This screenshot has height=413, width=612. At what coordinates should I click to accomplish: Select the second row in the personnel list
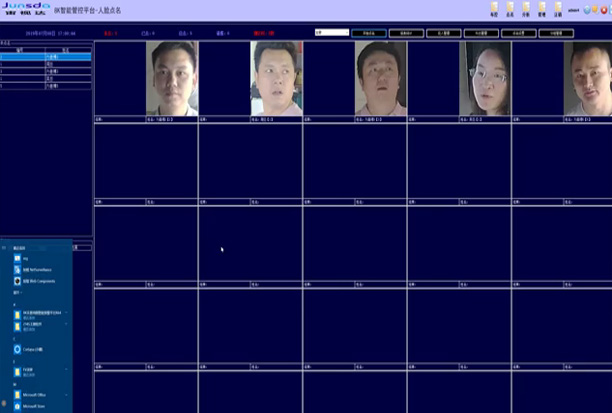click(46, 62)
